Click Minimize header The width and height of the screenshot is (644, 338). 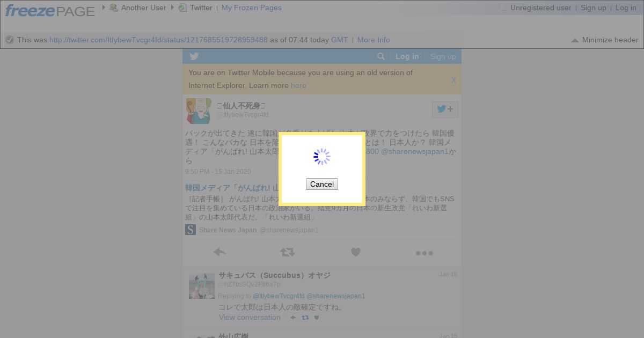(610, 40)
